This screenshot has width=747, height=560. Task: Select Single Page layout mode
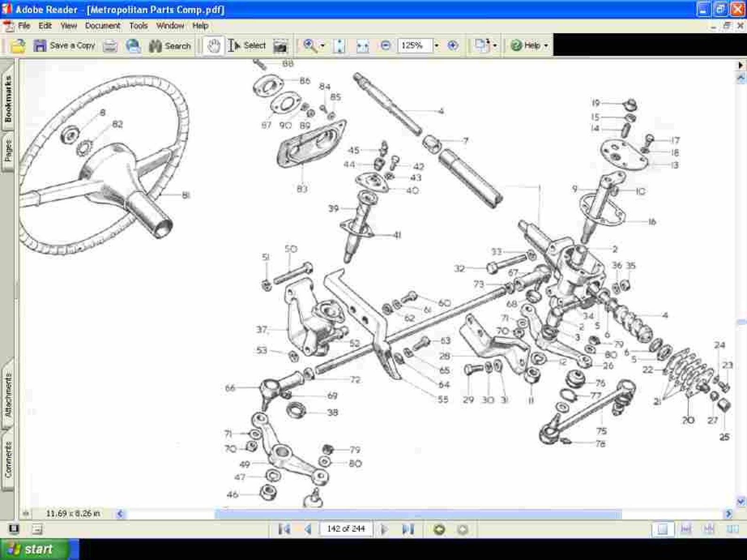[662, 529]
